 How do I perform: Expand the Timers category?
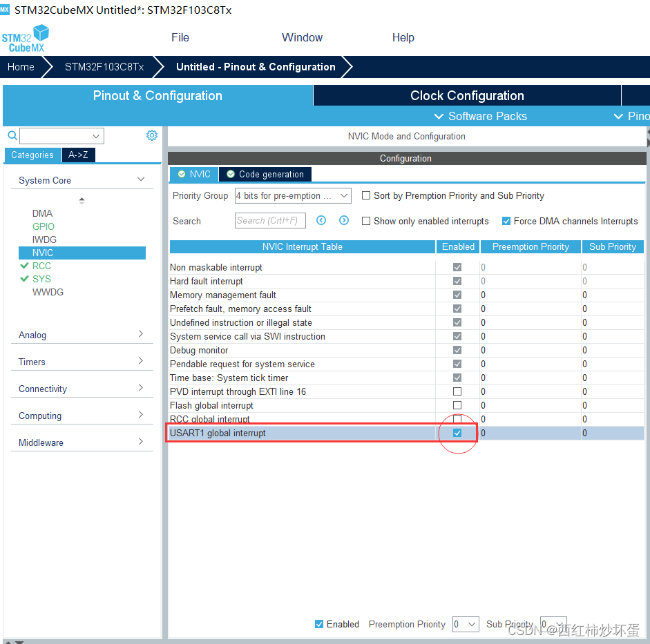tap(140, 361)
